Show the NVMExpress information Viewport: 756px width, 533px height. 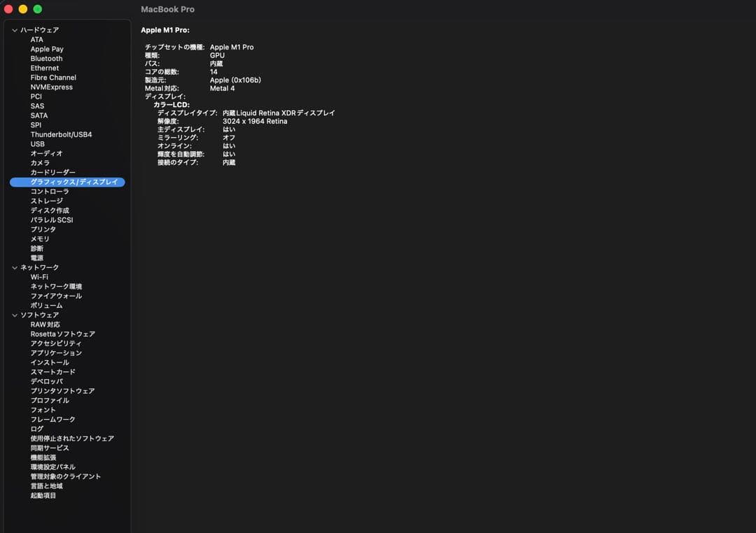click(x=51, y=87)
